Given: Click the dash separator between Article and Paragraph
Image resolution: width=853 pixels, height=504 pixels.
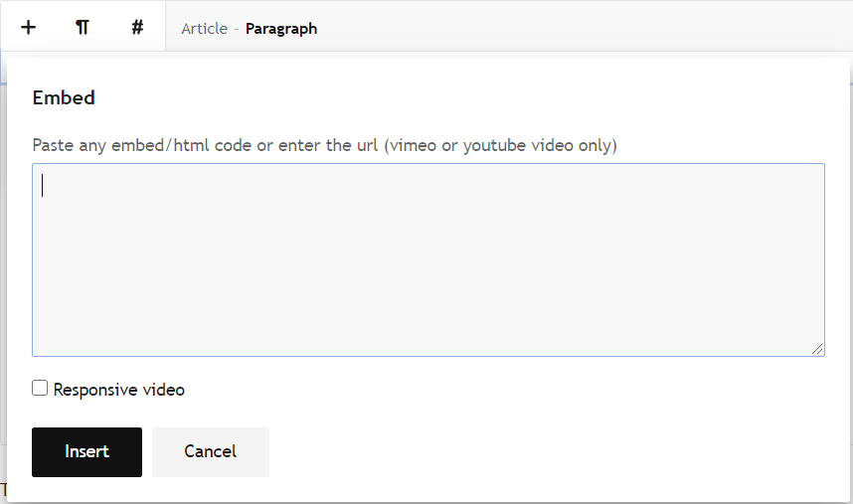Looking at the screenshot, I should [x=237, y=29].
